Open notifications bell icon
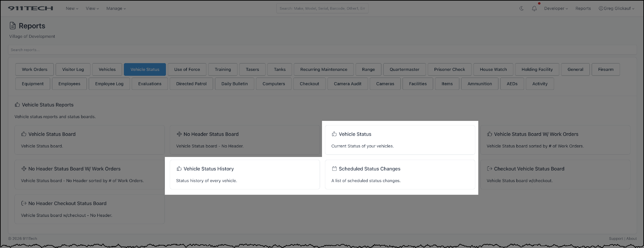Screen dimensions: 644x248 (x=534, y=8)
